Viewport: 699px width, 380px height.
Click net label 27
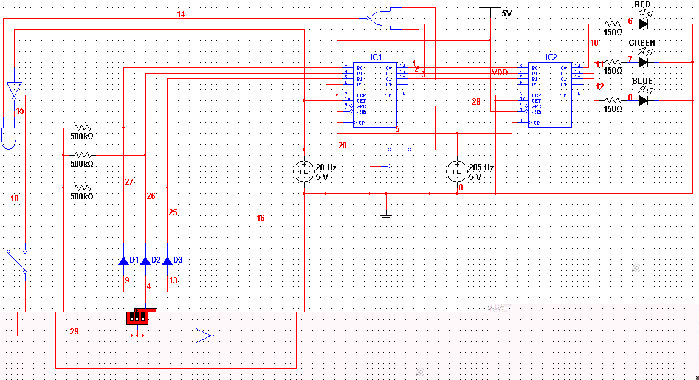coord(129,182)
